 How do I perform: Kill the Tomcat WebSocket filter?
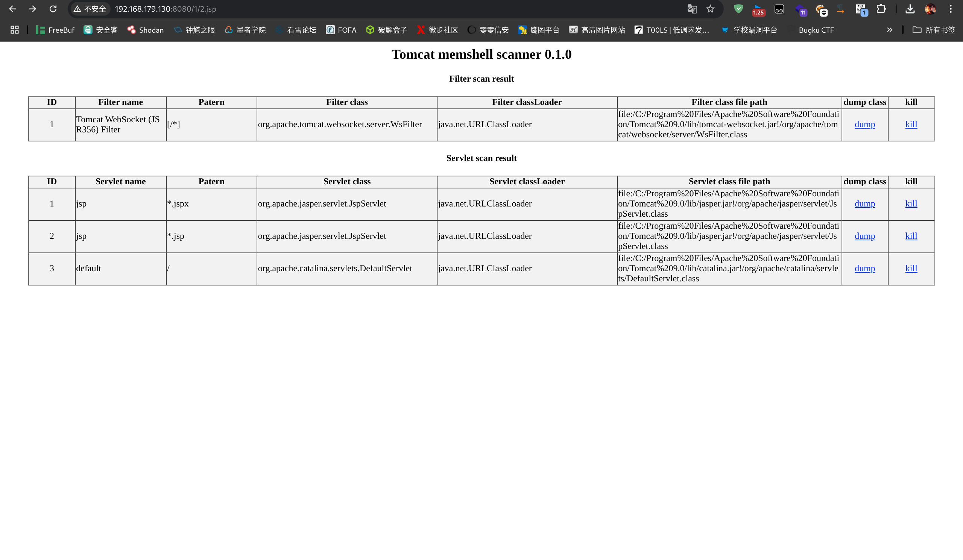click(911, 124)
